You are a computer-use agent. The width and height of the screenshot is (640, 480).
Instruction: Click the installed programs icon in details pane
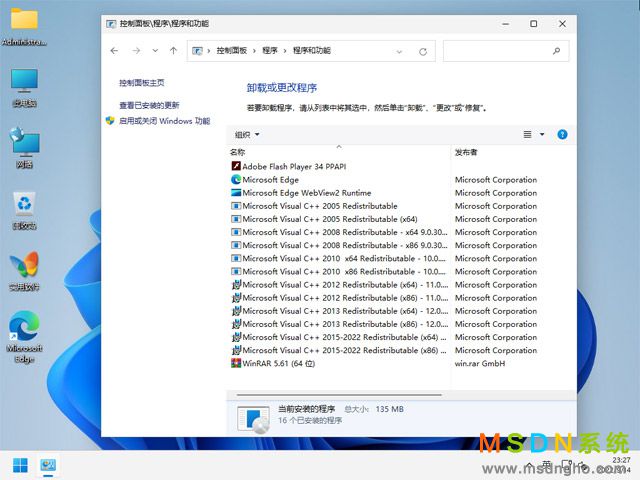click(253, 418)
